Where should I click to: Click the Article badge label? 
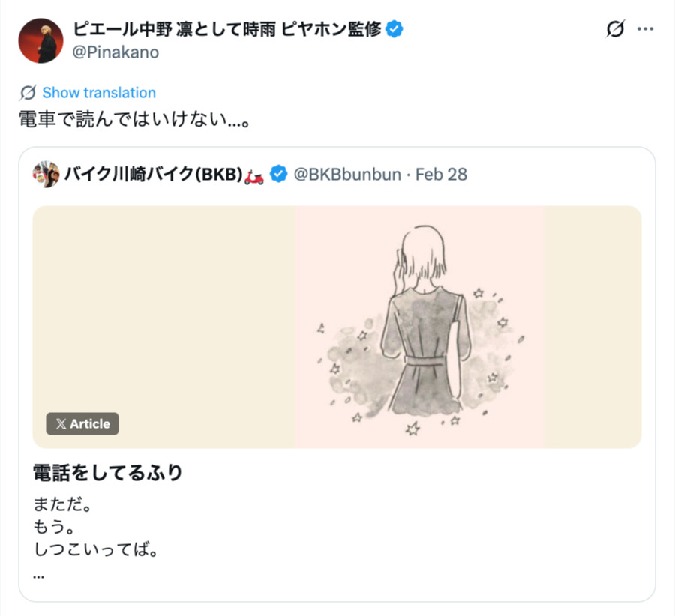click(88, 424)
